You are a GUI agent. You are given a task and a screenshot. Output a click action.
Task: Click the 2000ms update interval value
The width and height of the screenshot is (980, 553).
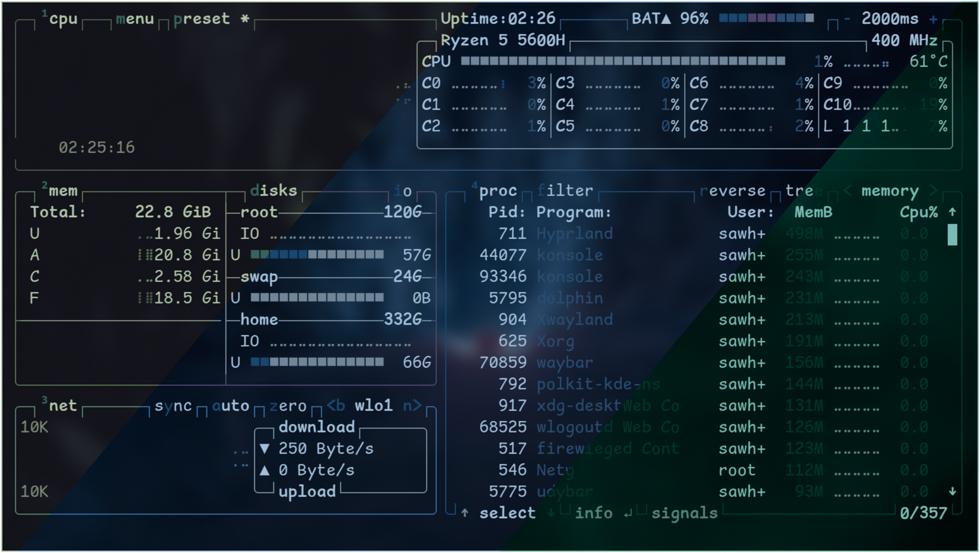coord(890,19)
